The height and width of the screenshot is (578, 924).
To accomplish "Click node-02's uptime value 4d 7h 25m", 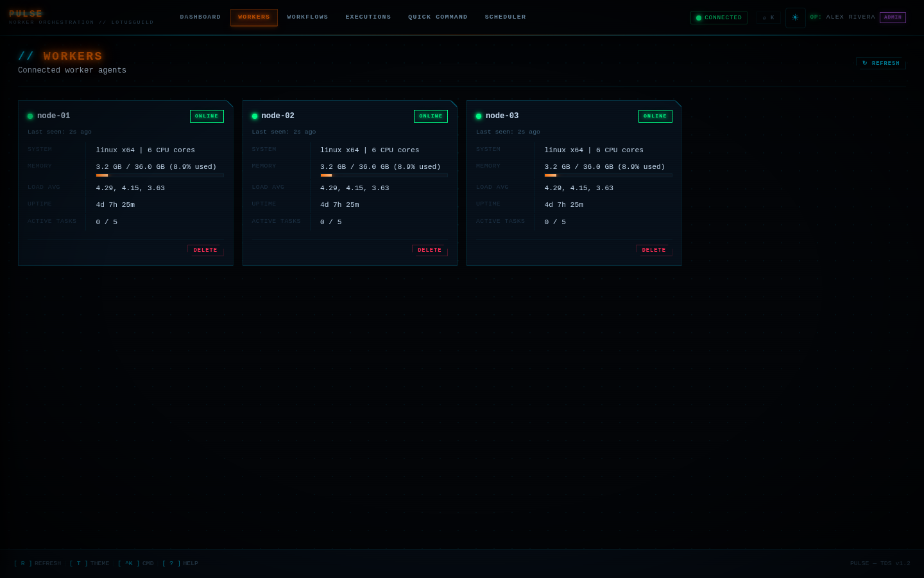I will [x=339, y=205].
